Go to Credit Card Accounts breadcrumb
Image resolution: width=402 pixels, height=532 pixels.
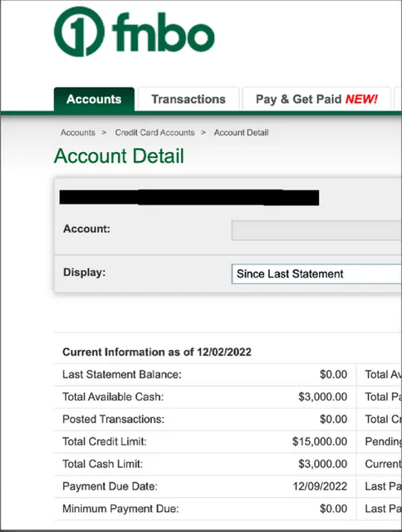(x=154, y=133)
